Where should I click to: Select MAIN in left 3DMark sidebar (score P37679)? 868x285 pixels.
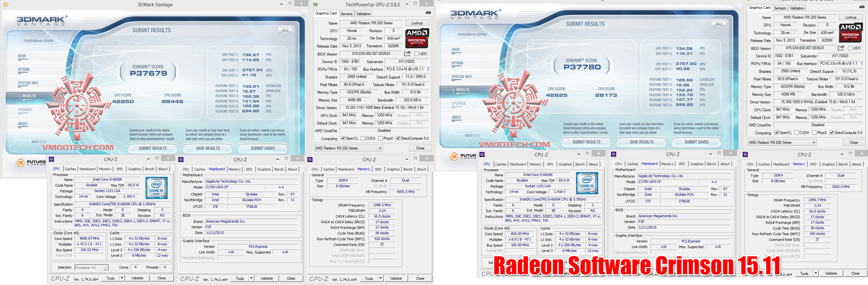[22, 56]
